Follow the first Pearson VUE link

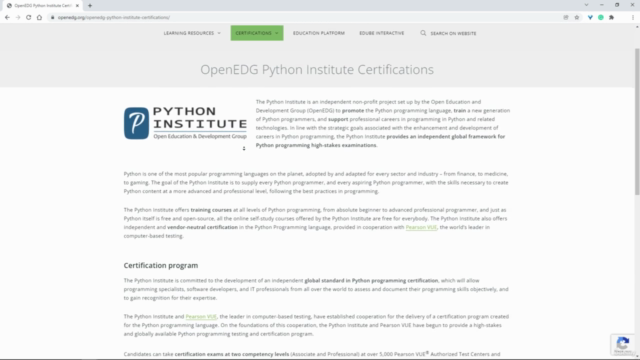click(421, 227)
